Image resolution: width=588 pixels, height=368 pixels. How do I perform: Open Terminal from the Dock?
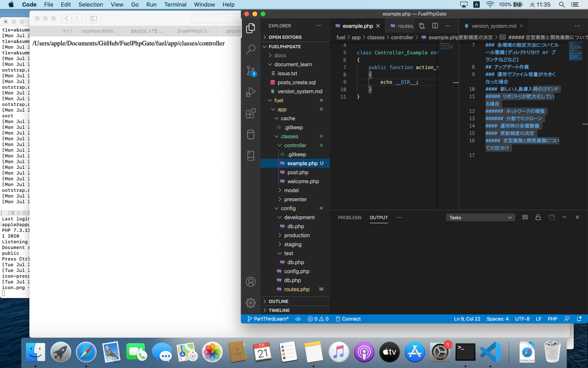pos(465,352)
